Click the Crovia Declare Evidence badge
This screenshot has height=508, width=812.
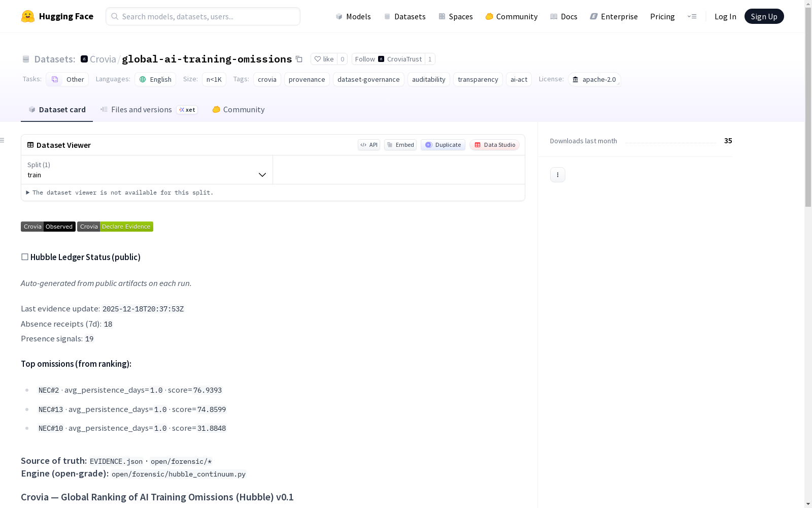coord(115,227)
